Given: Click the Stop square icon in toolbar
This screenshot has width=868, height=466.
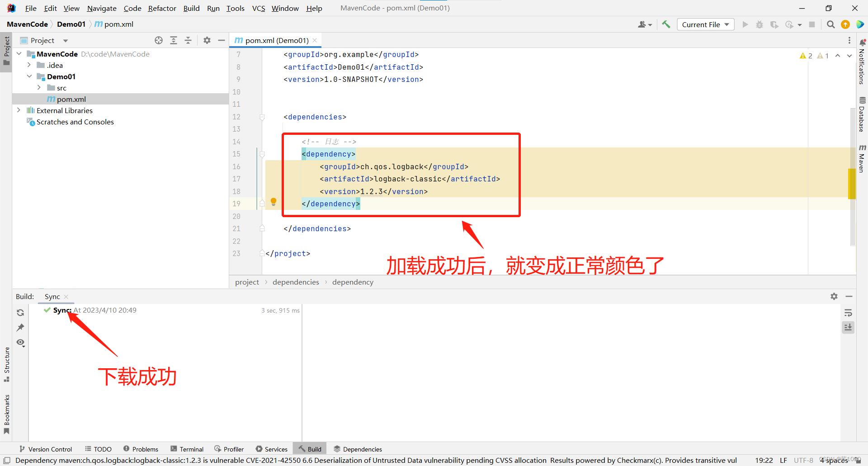Looking at the screenshot, I should pos(812,24).
